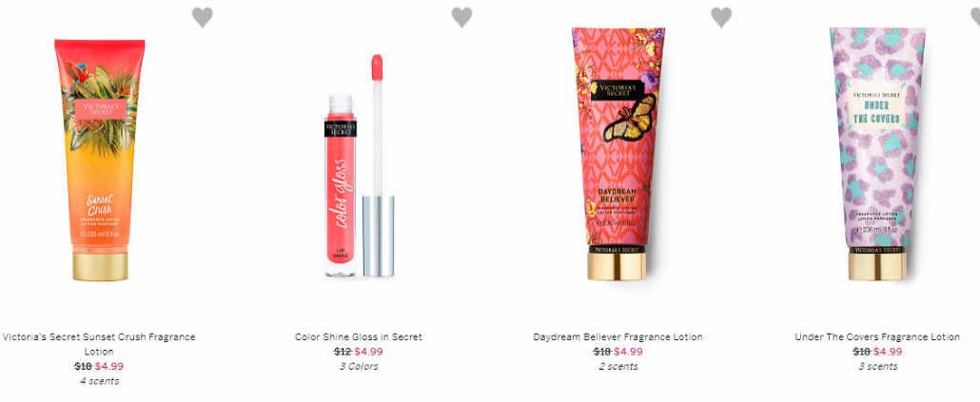Image resolution: width=980 pixels, height=402 pixels.
Task: Click heart icon above Color Shine Gloss
Action: 461,17
